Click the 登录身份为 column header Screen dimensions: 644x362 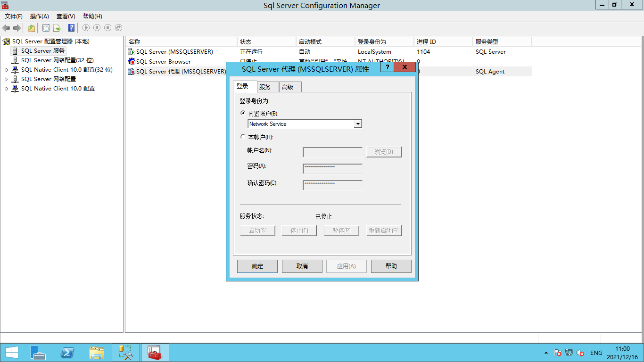384,42
